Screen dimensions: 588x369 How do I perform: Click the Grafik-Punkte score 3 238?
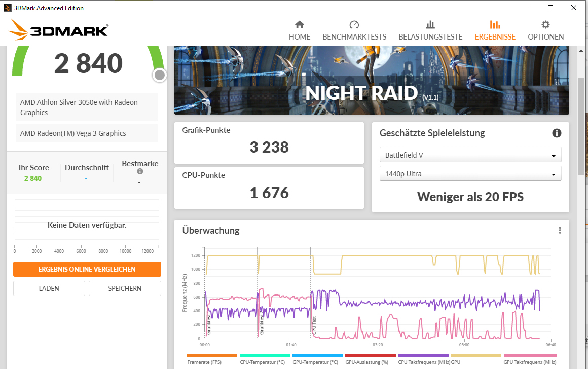click(269, 147)
